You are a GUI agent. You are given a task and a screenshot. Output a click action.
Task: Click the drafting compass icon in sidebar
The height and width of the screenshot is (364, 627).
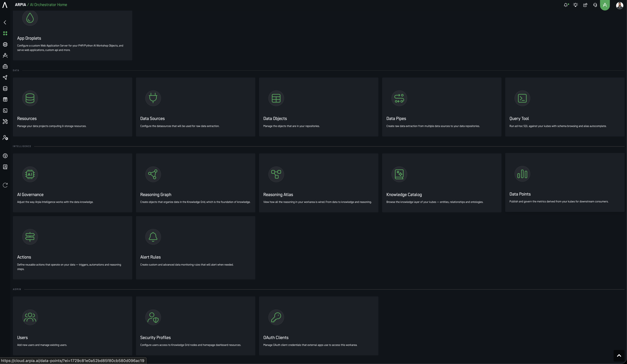pyautogui.click(x=5, y=55)
